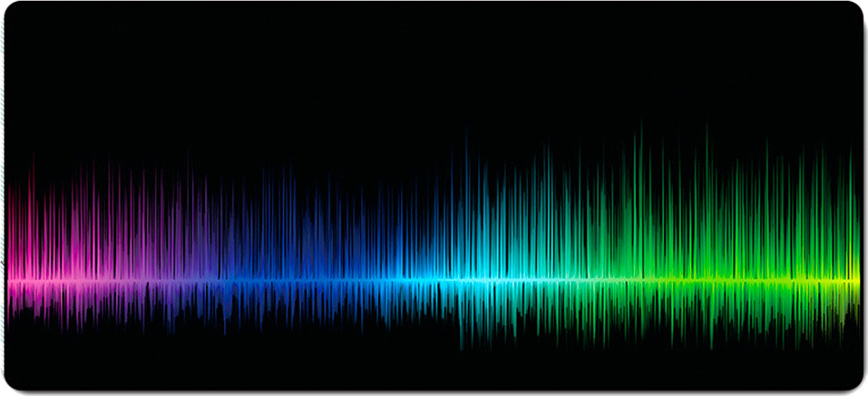The height and width of the screenshot is (396, 868).
Task: Click the glowing horizontal center line in blue area
Action: point(345,282)
